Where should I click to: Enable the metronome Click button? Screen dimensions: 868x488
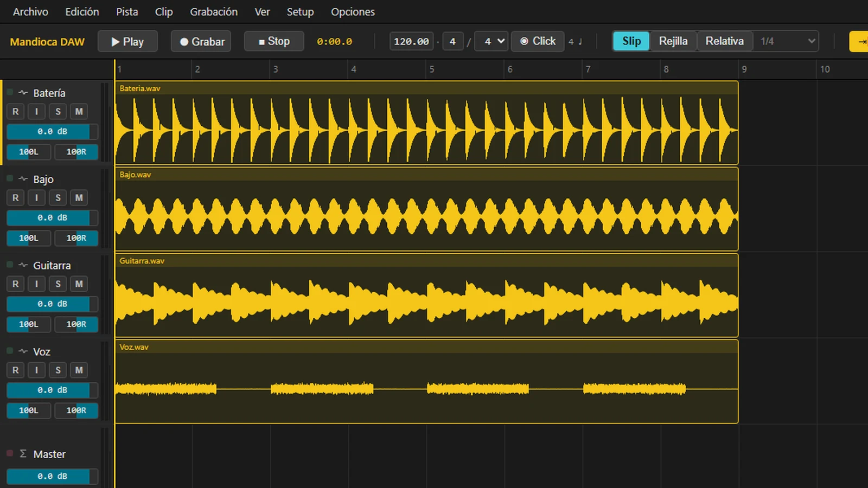point(538,41)
